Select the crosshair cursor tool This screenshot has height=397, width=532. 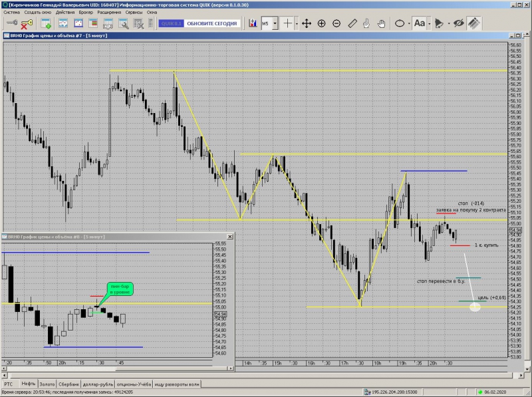(287, 23)
